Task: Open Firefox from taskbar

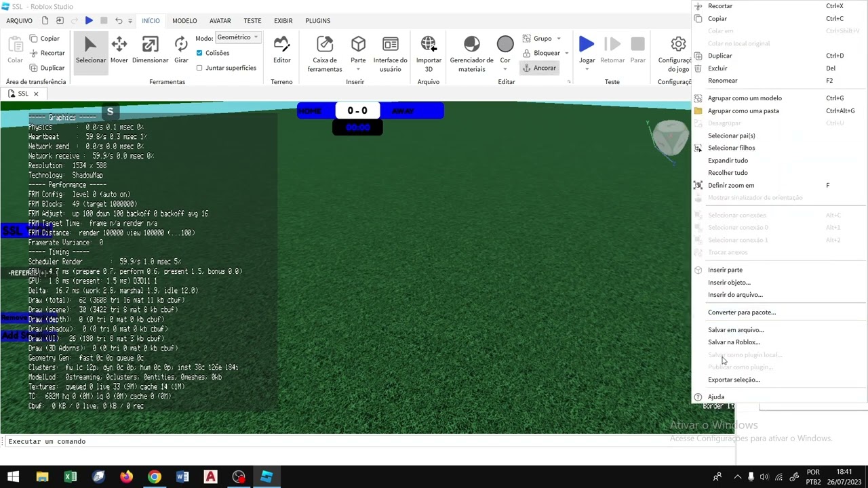Action: pyautogui.click(x=126, y=477)
